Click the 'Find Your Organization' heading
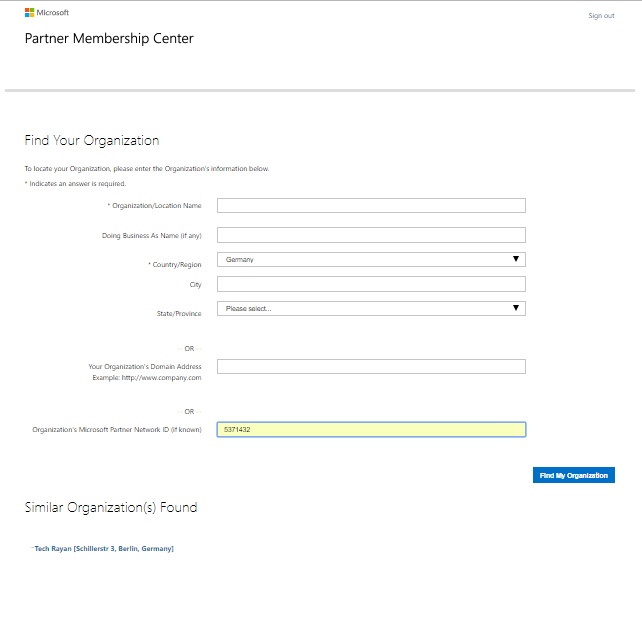This screenshot has height=624, width=642. click(92, 140)
